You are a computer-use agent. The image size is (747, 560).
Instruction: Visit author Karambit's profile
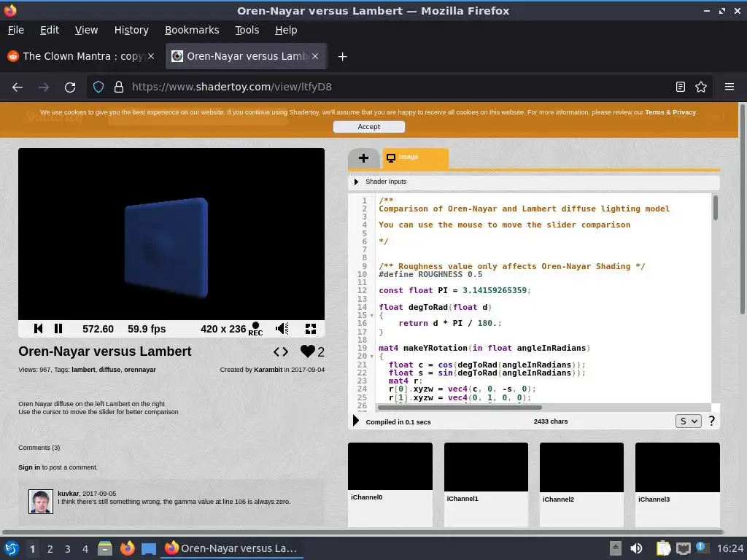(x=268, y=370)
